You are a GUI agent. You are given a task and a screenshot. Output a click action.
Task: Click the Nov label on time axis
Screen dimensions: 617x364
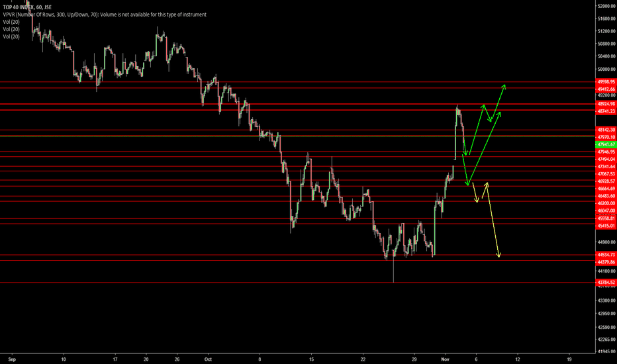(x=445, y=359)
